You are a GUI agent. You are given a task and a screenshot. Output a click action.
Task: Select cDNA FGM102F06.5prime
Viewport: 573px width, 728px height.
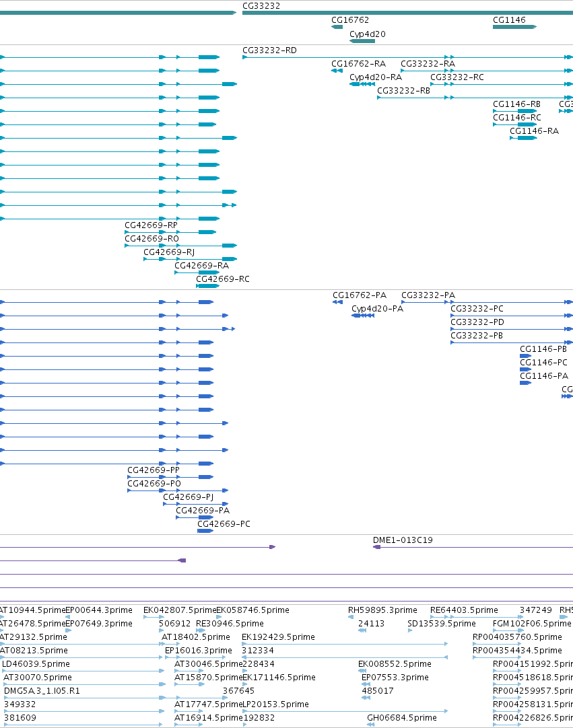(x=532, y=624)
